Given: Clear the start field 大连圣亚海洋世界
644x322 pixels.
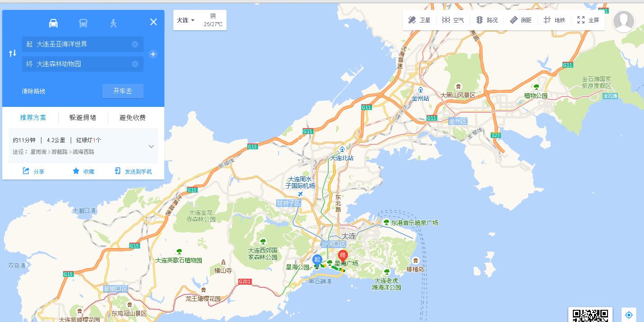Looking at the screenshot, I should (x=135, y=44).
